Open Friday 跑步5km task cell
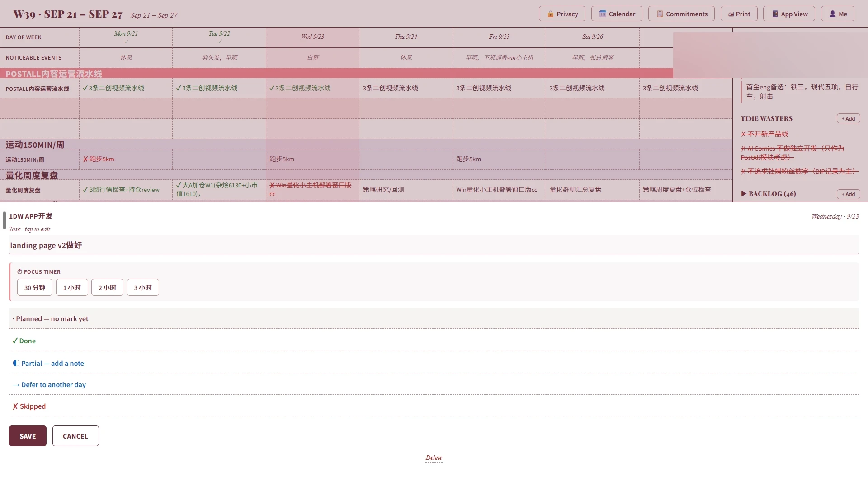Viewport: 868px width, 481px height. click(x=499, y=159)
